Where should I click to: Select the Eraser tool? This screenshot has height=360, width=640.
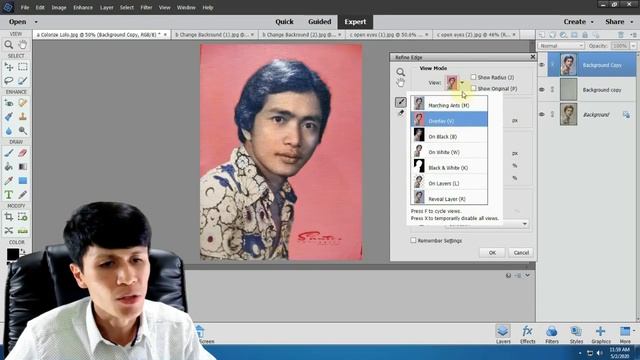(x=23, y=153)
